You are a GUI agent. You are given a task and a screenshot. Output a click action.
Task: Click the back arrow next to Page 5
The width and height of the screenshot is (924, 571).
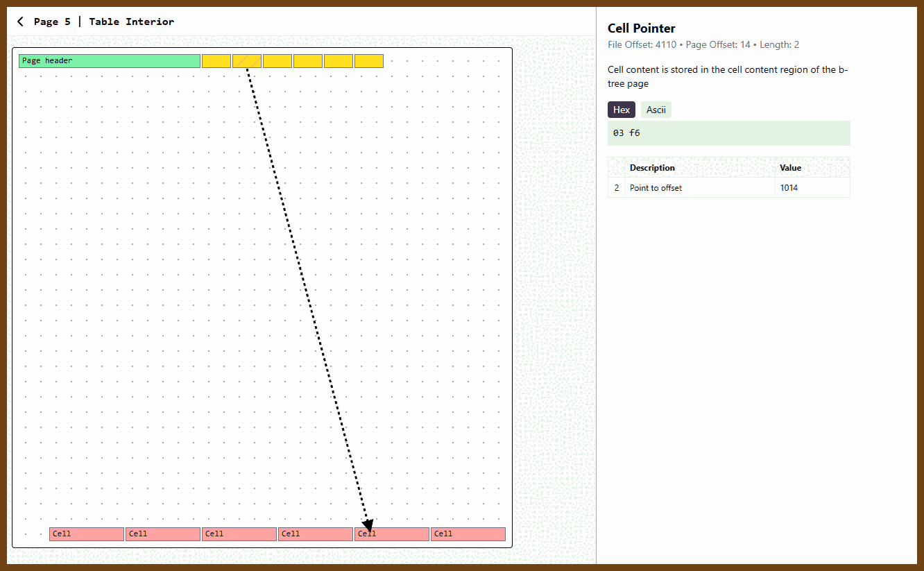pos(20,22)
